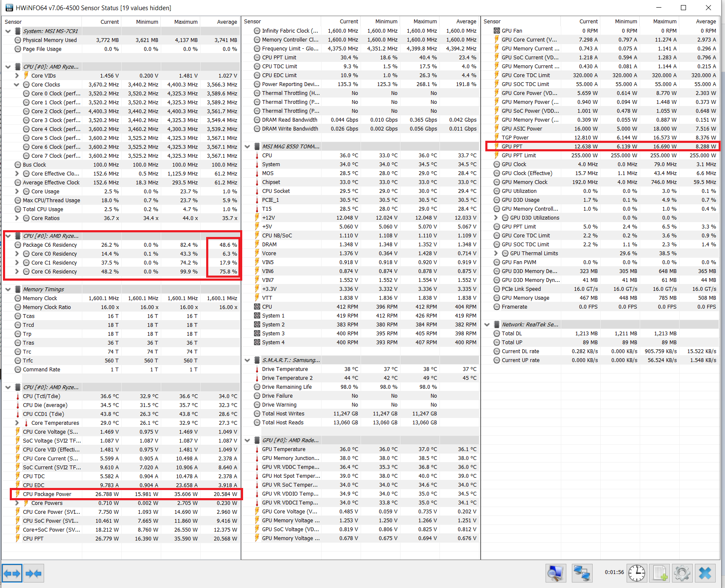Click the circle icon beside Total DL
The height and width of the screenshot is (588, 725).
pyautogui.click(x=497, y=333)
